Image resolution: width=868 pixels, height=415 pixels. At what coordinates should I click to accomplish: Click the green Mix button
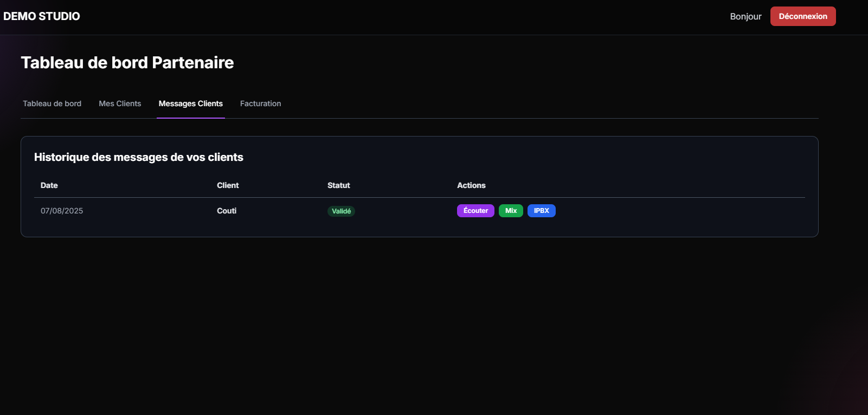click(511, 211)
